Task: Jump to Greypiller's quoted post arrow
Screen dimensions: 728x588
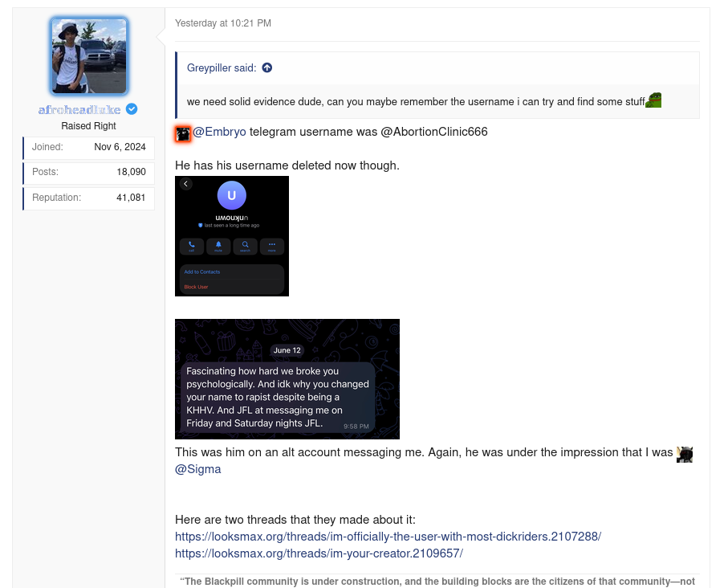Action: click(x=267, y=67)
